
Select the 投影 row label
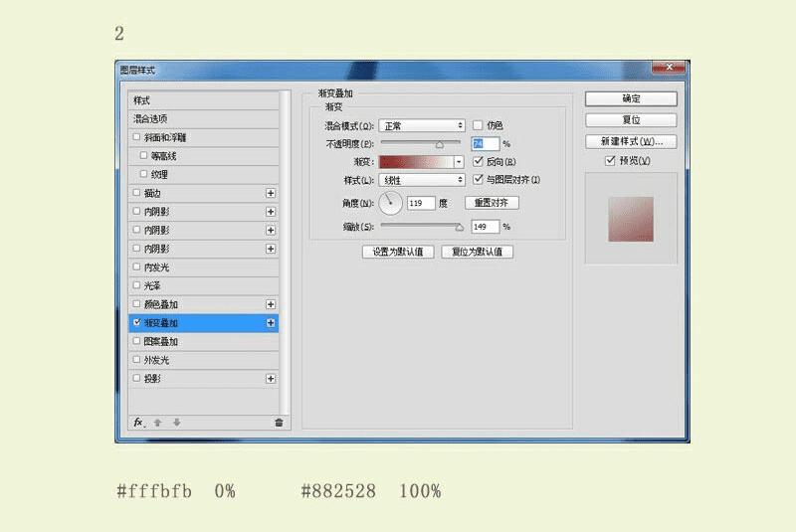pos(152,379)
